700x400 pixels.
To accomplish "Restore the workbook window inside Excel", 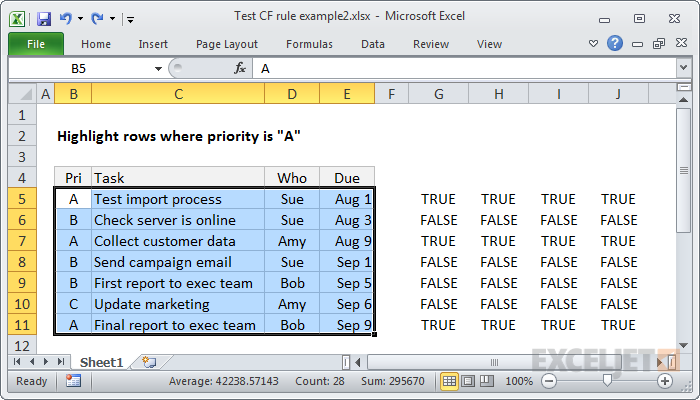I will pos(659,43).
